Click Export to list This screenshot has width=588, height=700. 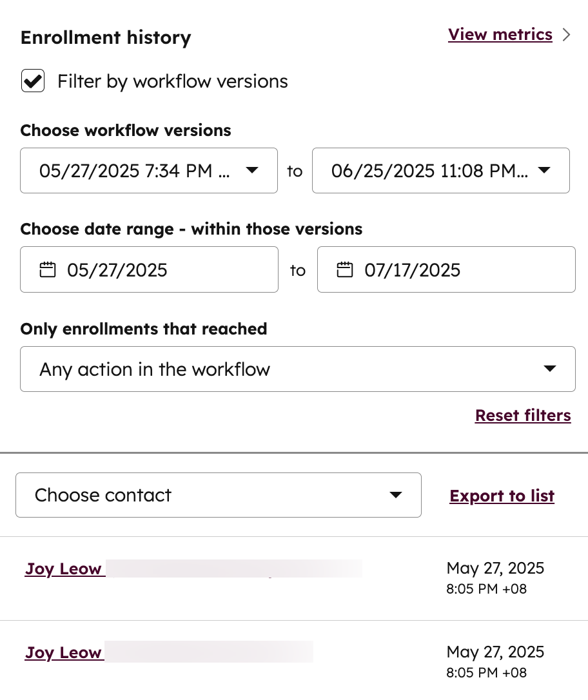click(x=502, y=496)
